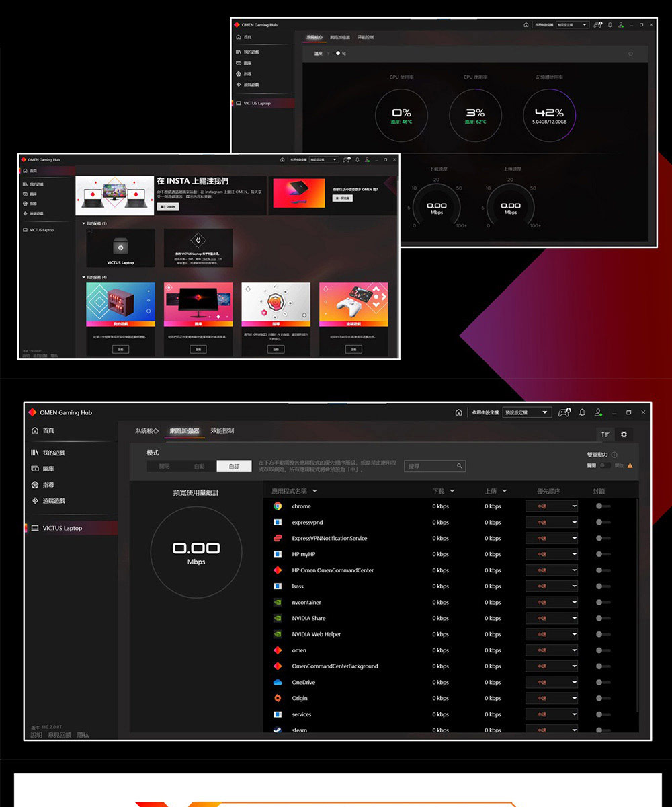Open priority dropdown for chrome
The width and height of the screenshot is (672, 807).
552,506
